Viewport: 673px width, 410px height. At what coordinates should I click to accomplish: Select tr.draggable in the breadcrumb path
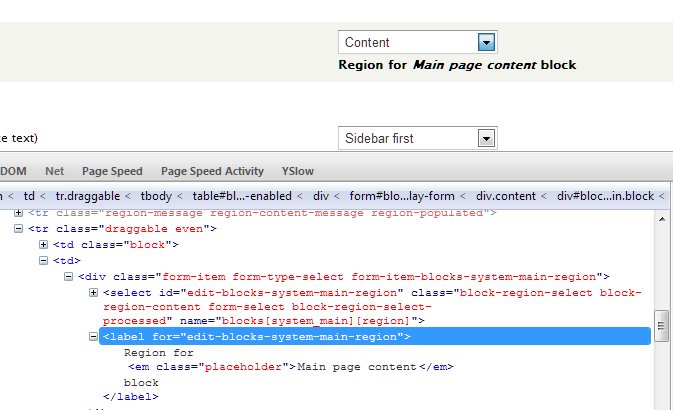coord(88,196)
